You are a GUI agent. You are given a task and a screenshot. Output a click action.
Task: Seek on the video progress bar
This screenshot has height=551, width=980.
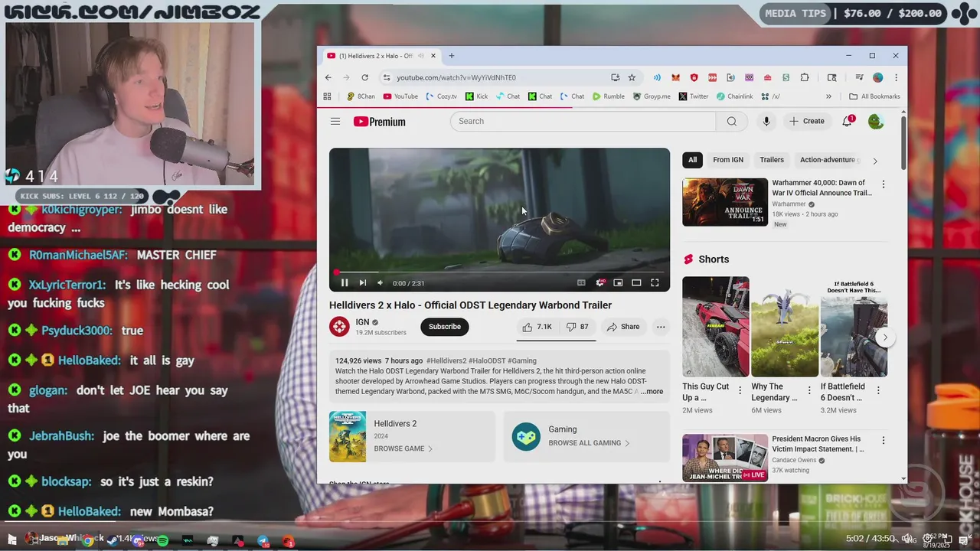pyautogui.click(x=499, y=272)
